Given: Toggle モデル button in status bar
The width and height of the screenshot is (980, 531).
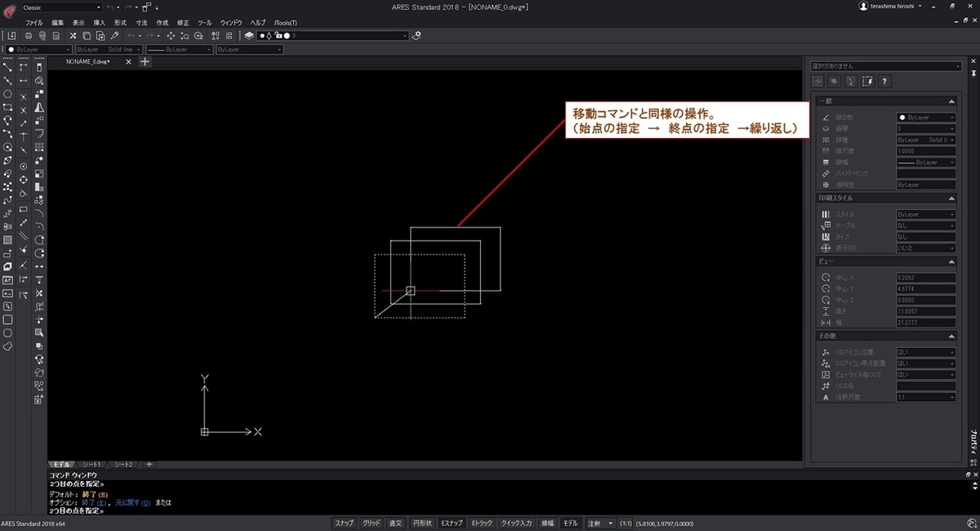Looking at the screenshot, I should pyautogui.click(x=572, y=523).
